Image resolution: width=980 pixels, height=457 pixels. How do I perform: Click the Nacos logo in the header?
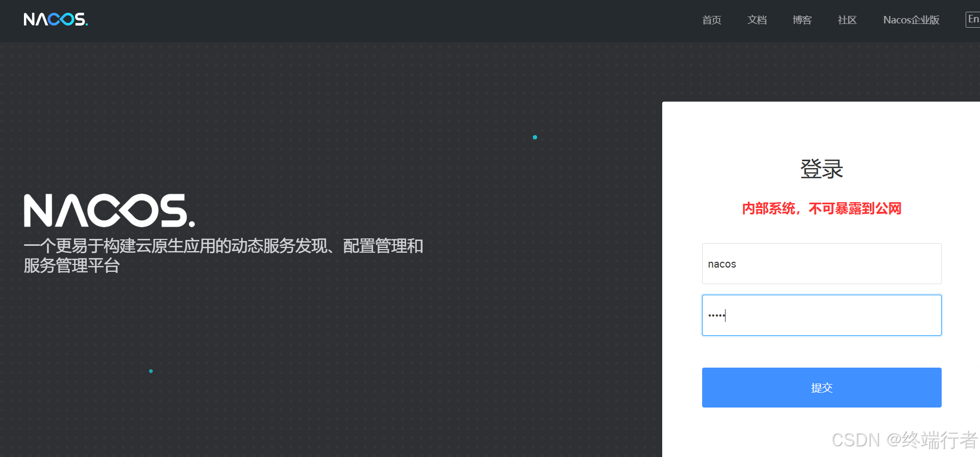click(56, 20)
